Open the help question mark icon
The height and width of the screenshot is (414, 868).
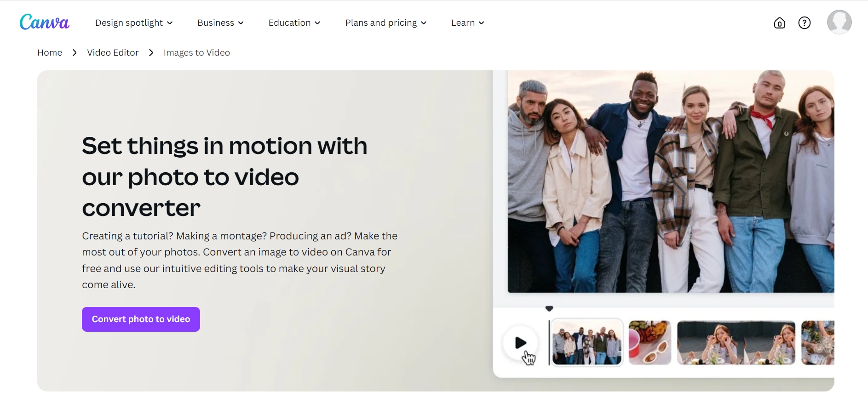pos(805,23)
